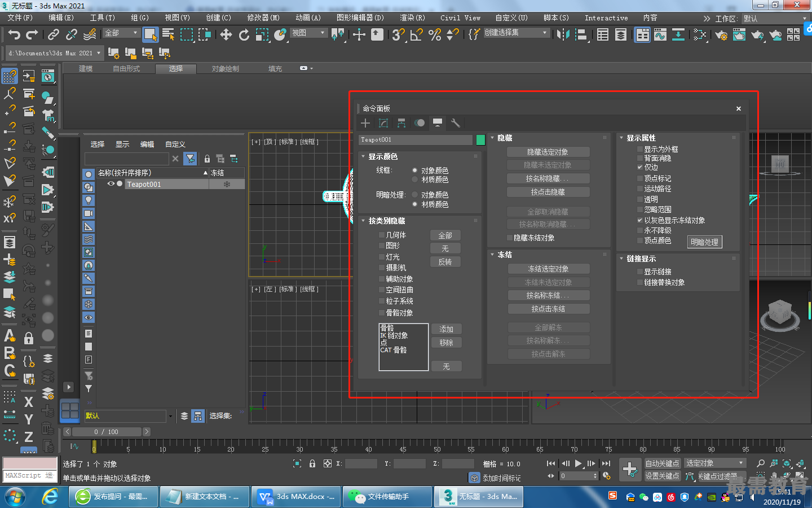
Task: Open the project path dropdown
Action: tap(55, 53)
